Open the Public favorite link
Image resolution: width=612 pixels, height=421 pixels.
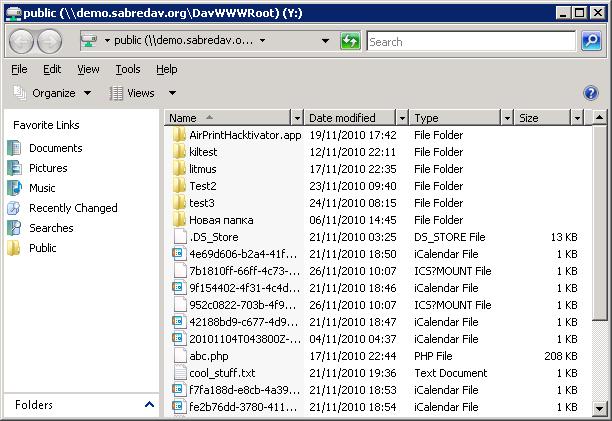click(x=43, y=248)
